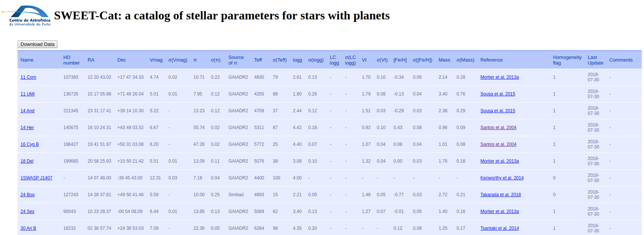
Task: Select the 16 Cyg B link
Action: [x=30, y=144]
